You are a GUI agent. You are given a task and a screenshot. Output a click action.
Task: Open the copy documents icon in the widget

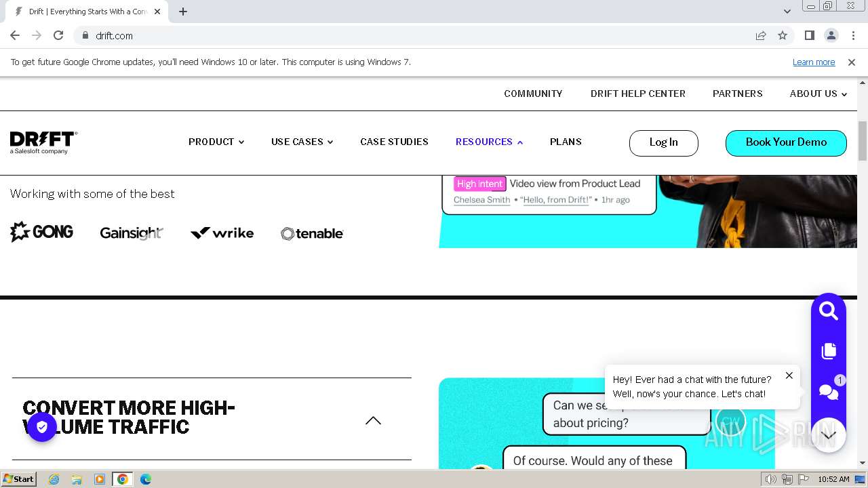tap(828, 351)
